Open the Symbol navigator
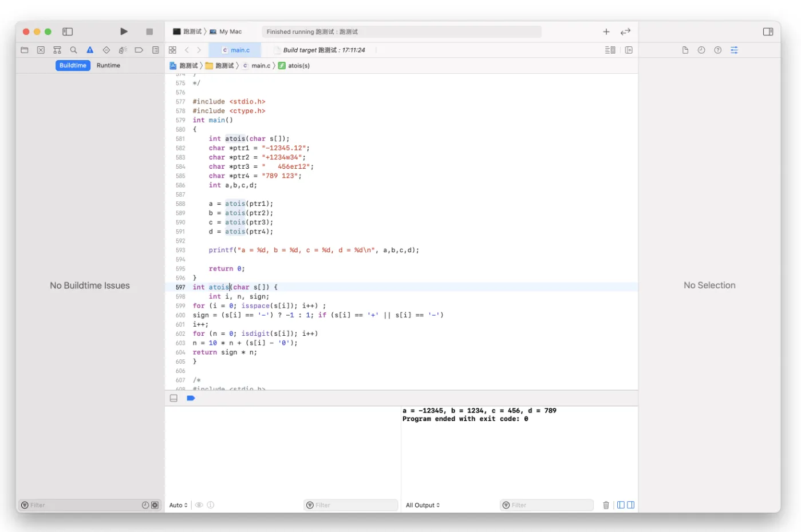Image resolution: width=801 pixels, height=532 pixels. click(x=57, y=50)
